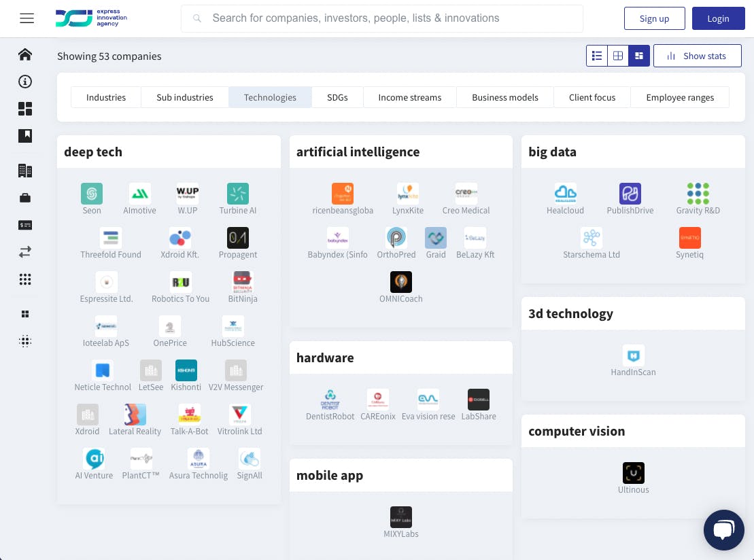Viewport: 754px width, 560px height.
Task: Open the Robotics To You thumbnail
Action: pyautogui.click(x=181, y=282)
